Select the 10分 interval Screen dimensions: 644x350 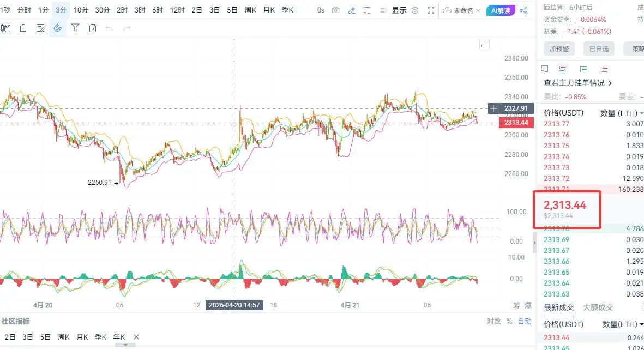81,10
